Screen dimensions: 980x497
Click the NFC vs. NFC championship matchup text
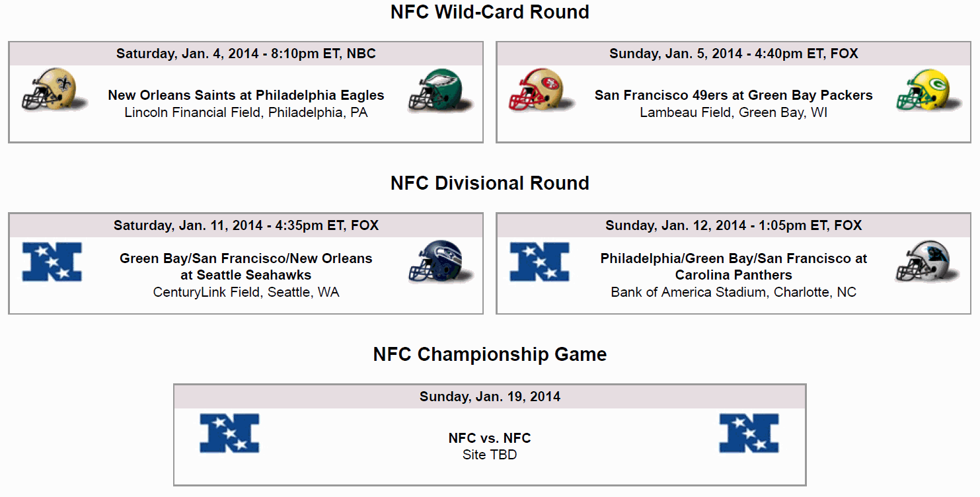[x=490, y=438]
